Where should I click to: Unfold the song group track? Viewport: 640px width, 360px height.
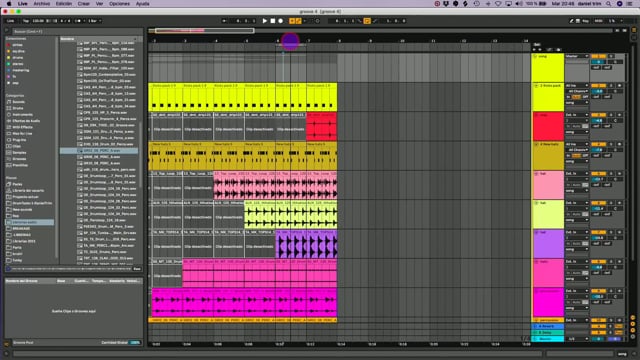pos(536,56)
